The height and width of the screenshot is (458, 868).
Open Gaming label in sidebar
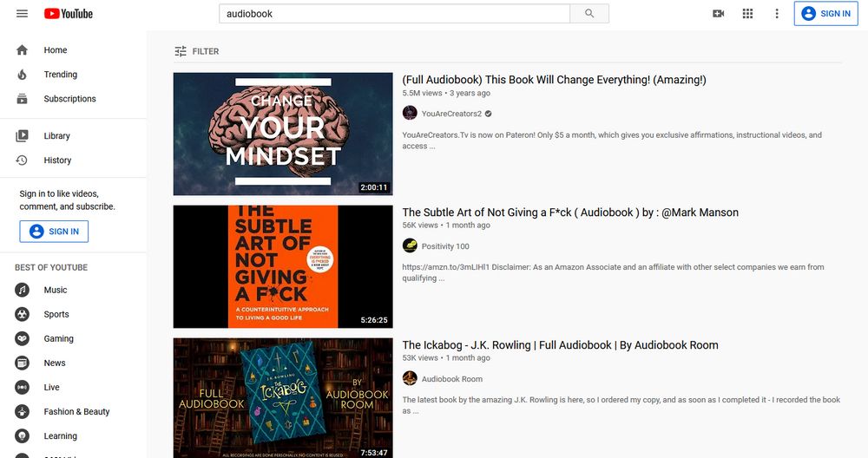click(59, 338)
